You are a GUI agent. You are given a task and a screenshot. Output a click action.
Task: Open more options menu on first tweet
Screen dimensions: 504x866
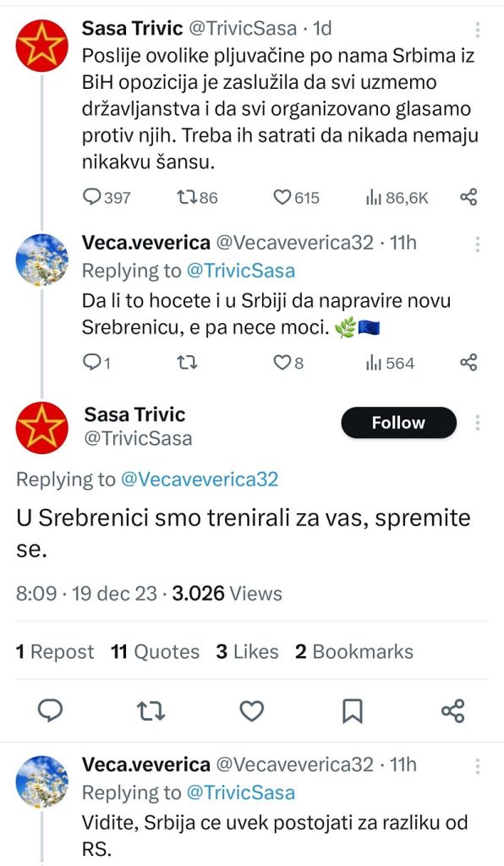(478, 30)
